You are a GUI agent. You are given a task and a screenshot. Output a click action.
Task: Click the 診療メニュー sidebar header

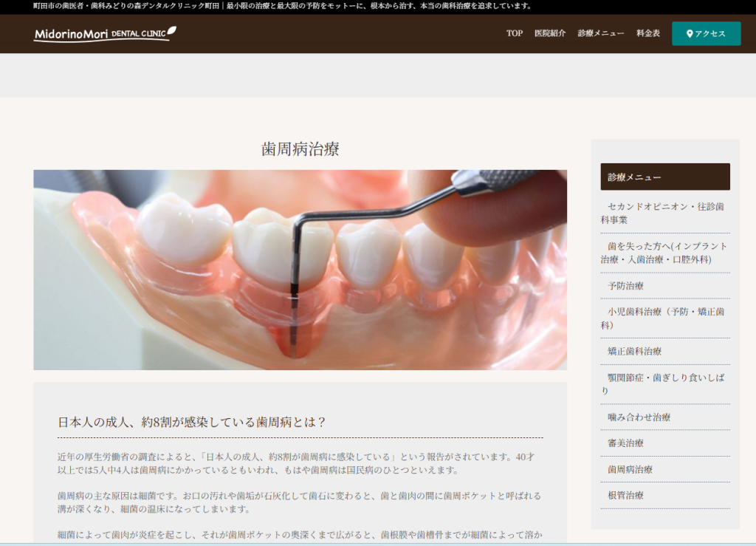[664, 177]
